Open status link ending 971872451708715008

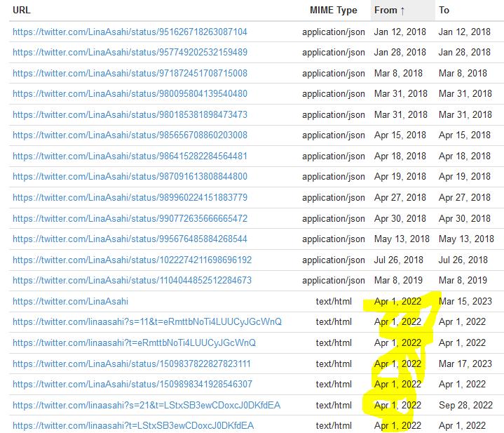(130, 74)
